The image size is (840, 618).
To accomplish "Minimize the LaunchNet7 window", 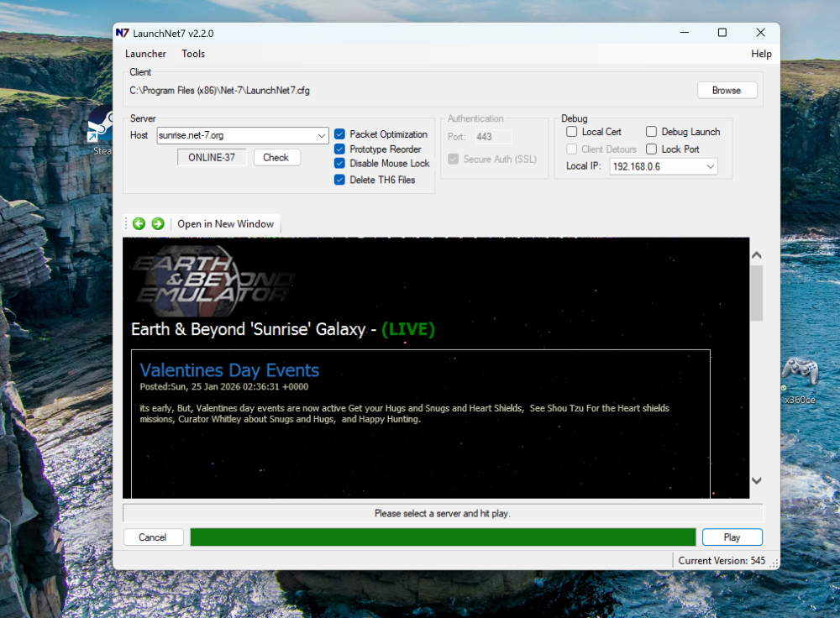I will (684, 33).
